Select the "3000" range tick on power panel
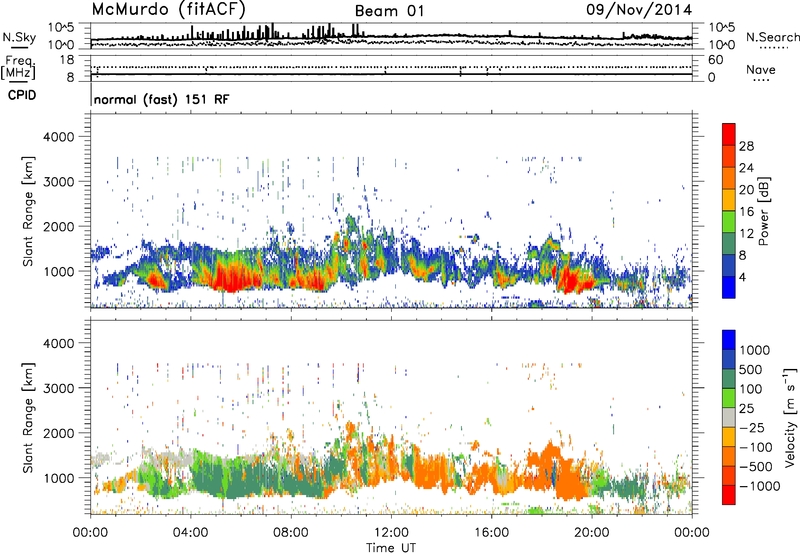The width and height of the screenshot is (800, 554). pyautogui.click(x=58, y=182)
